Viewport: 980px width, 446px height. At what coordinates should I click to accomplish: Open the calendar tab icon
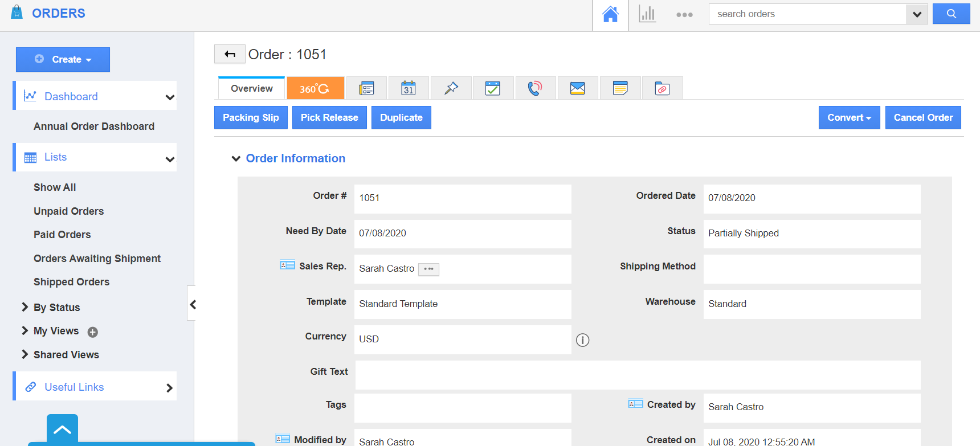click(x=409, y=88)
